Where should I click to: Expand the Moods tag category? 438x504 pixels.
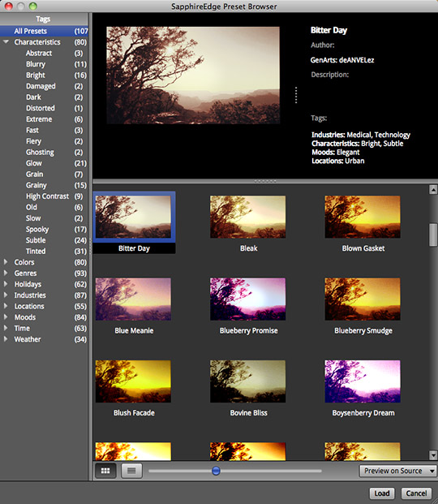coord(6,317)
